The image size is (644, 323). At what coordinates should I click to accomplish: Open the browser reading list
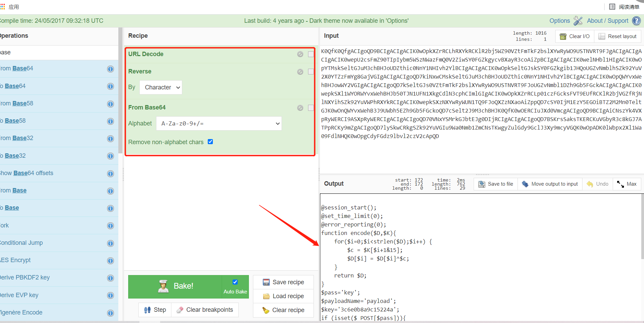[624, 7]
